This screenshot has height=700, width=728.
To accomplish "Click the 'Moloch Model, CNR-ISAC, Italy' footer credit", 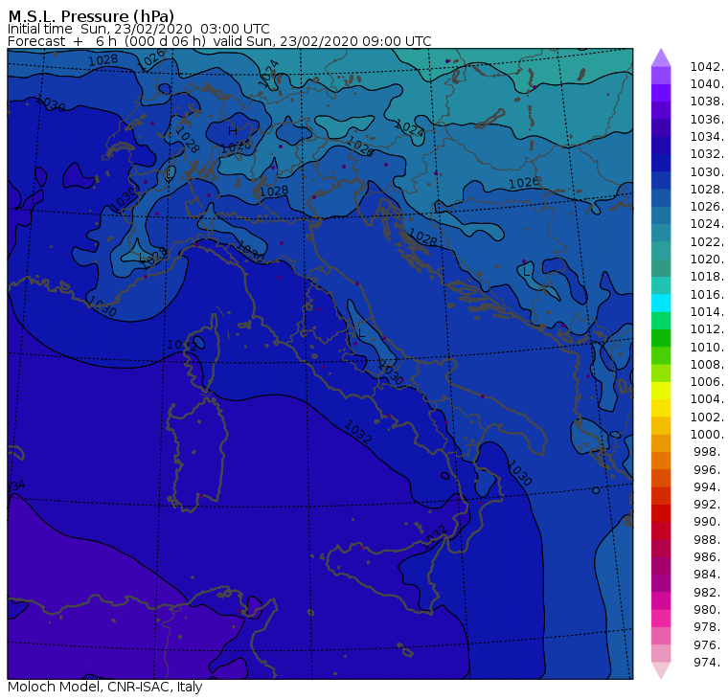I will [105, 687].
